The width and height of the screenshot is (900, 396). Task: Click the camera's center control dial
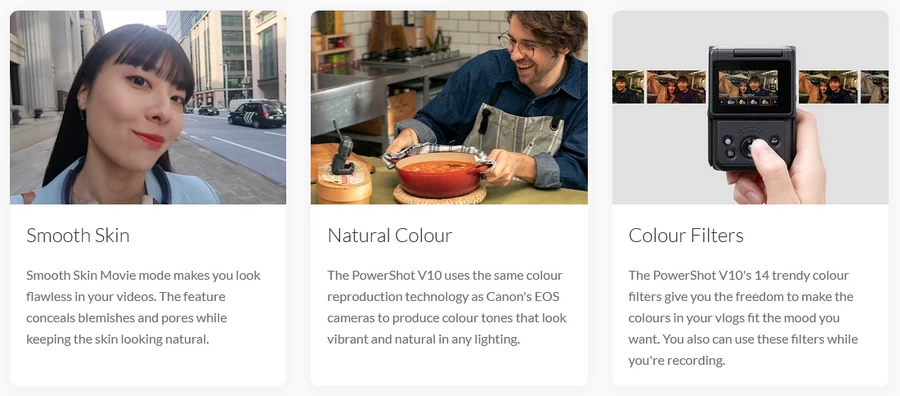pyautogui.click(x=748, y=147)
